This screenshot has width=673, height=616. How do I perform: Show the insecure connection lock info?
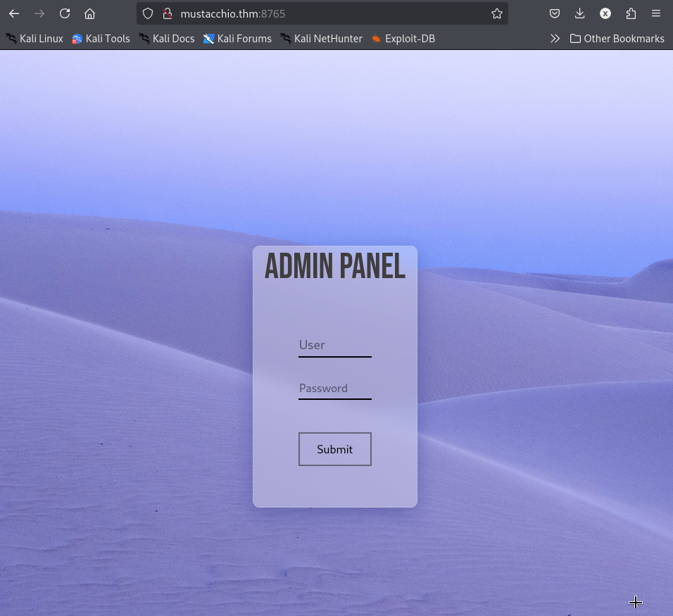(168, 14)
